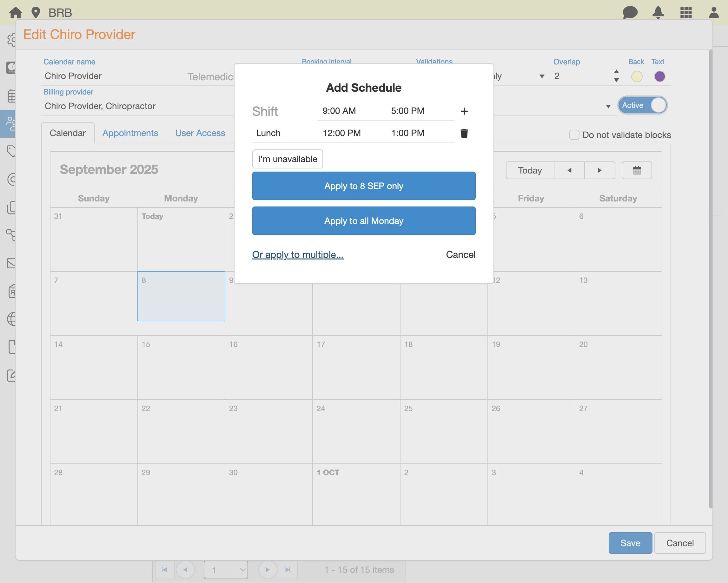The width and height of the screenshot is (728, 583).
Task: Click the plus icon next to Shift
Action: click(464, 111)
